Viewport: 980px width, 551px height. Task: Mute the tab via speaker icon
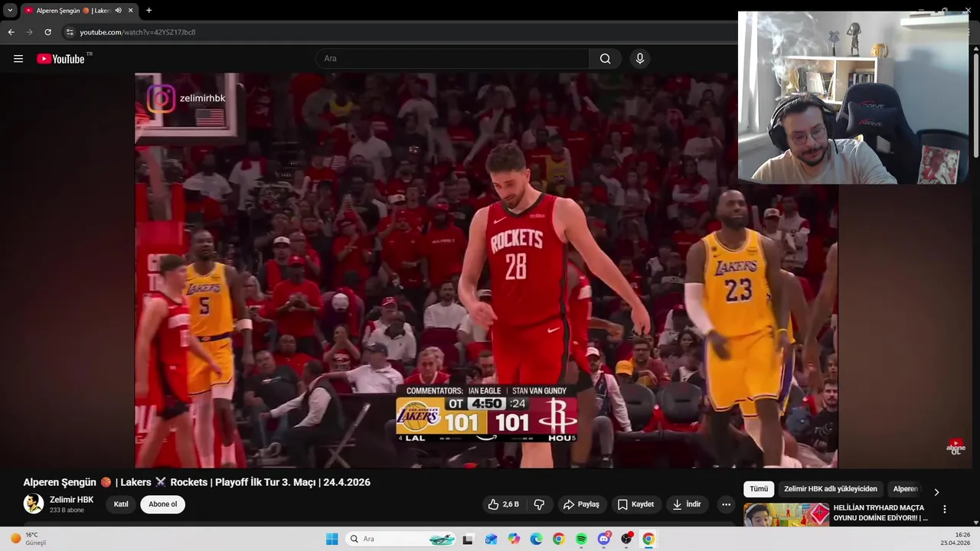[118, 11]
